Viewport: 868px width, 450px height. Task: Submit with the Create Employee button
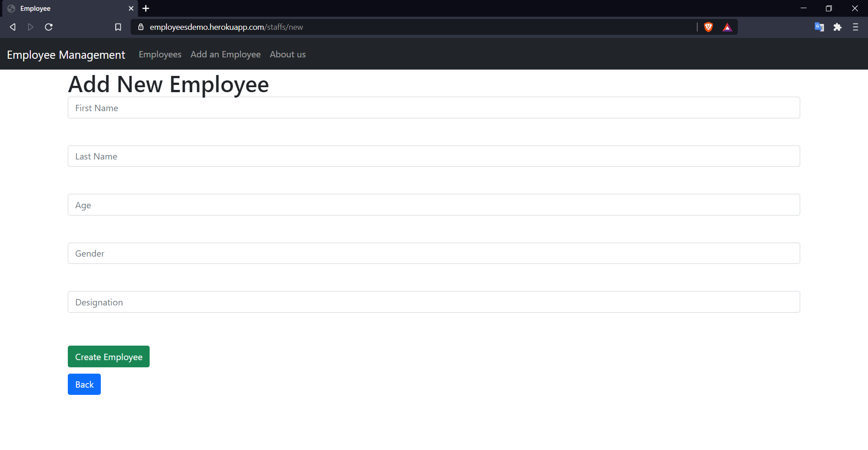(108, 356)
